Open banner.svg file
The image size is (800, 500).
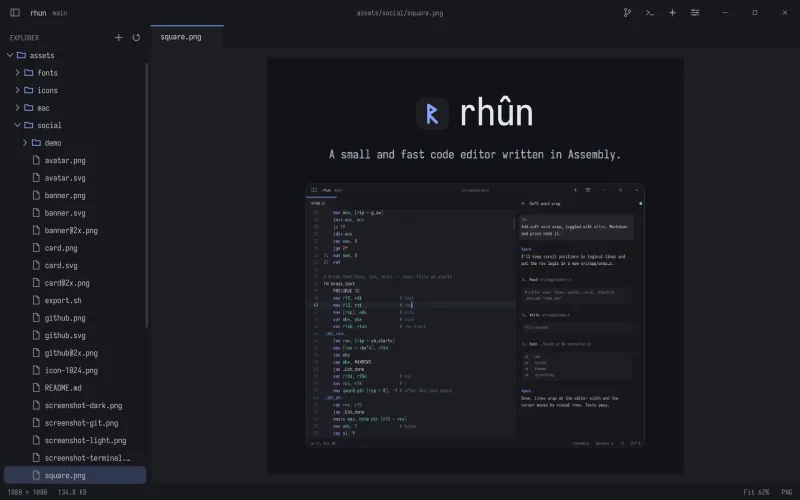point(74,213)
